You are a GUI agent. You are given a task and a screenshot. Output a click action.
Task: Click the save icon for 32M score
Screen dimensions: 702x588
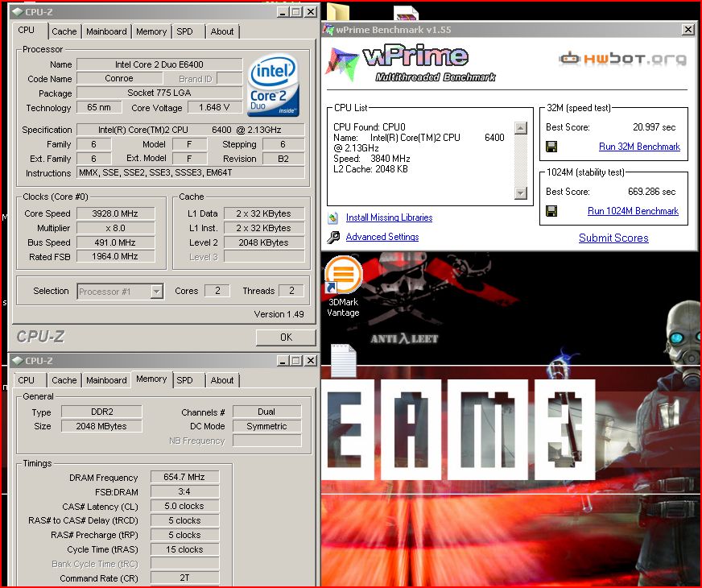551,147
